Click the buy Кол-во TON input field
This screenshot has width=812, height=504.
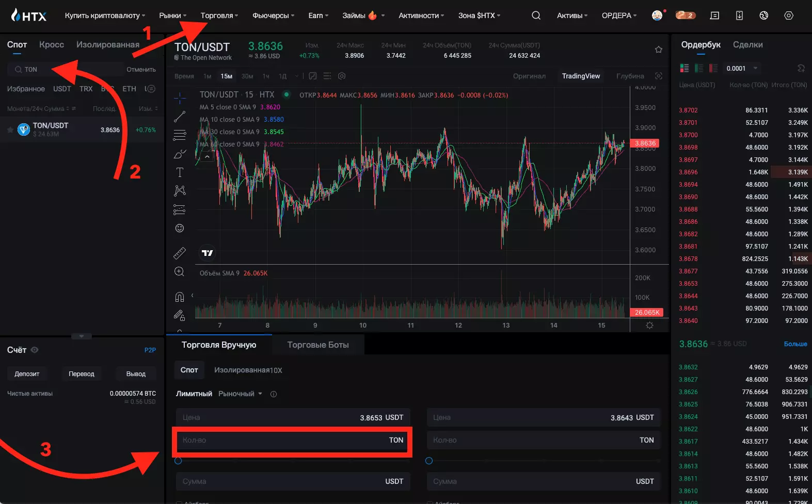293,440
